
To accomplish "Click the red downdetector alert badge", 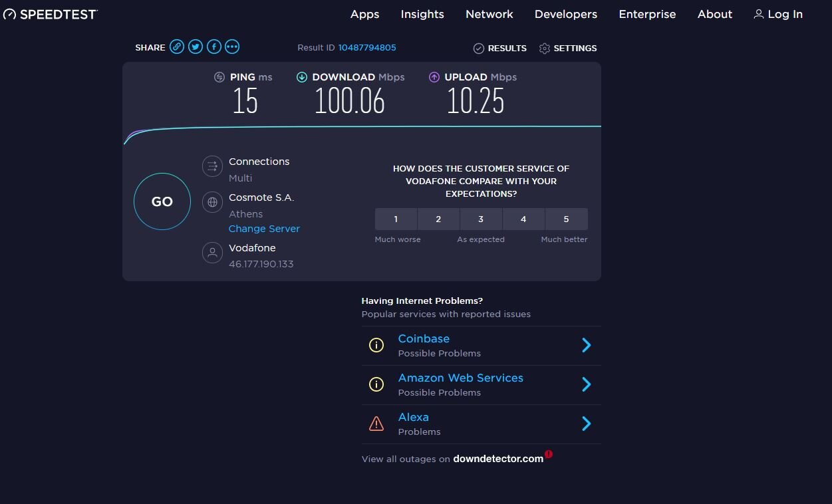I will [549, 454].
